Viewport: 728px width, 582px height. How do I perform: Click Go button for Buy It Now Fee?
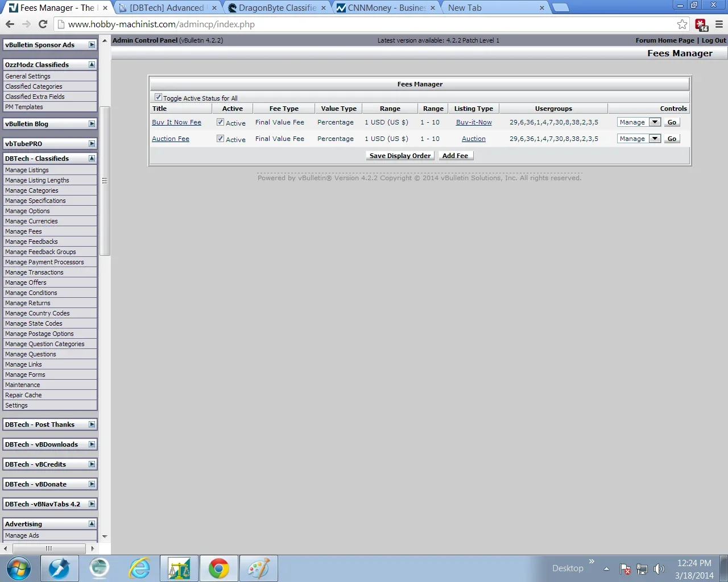click(x=672, y=122)
